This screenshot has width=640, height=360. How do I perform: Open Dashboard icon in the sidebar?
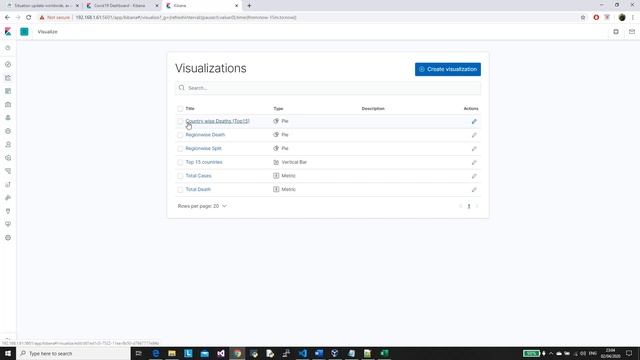click(x=8, y=91)
